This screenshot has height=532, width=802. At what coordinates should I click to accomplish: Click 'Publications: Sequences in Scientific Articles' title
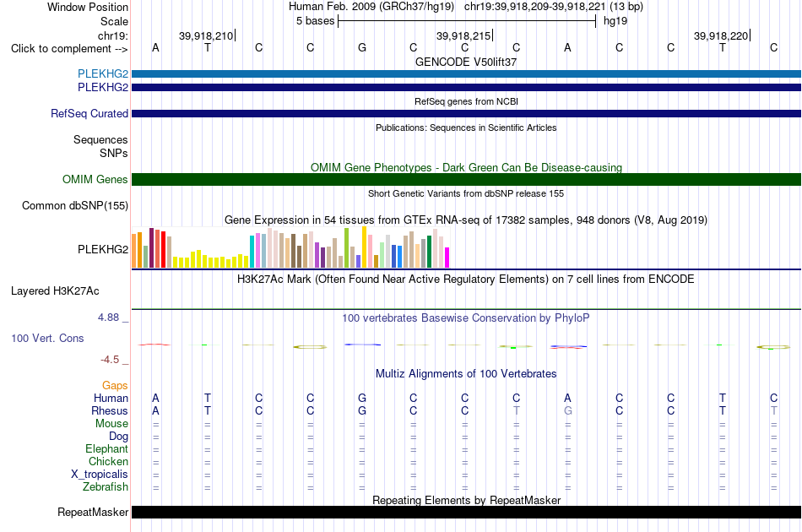pyautogui.click(x=466, y=128)
